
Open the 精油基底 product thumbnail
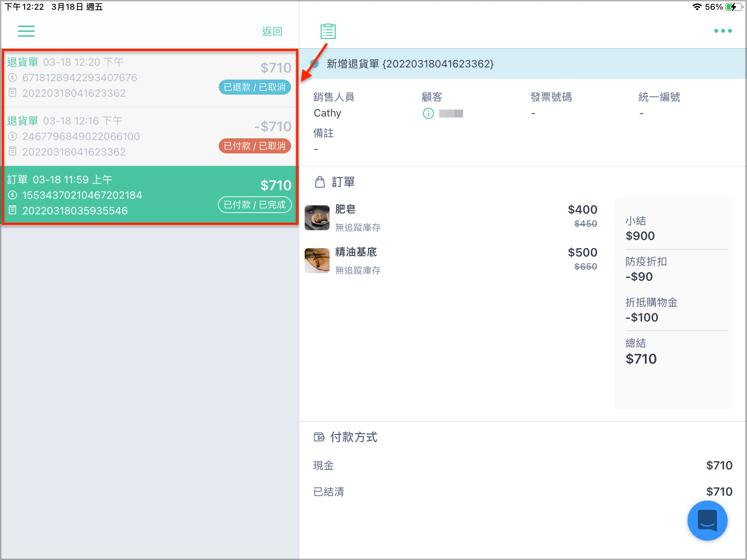(317, 261)
